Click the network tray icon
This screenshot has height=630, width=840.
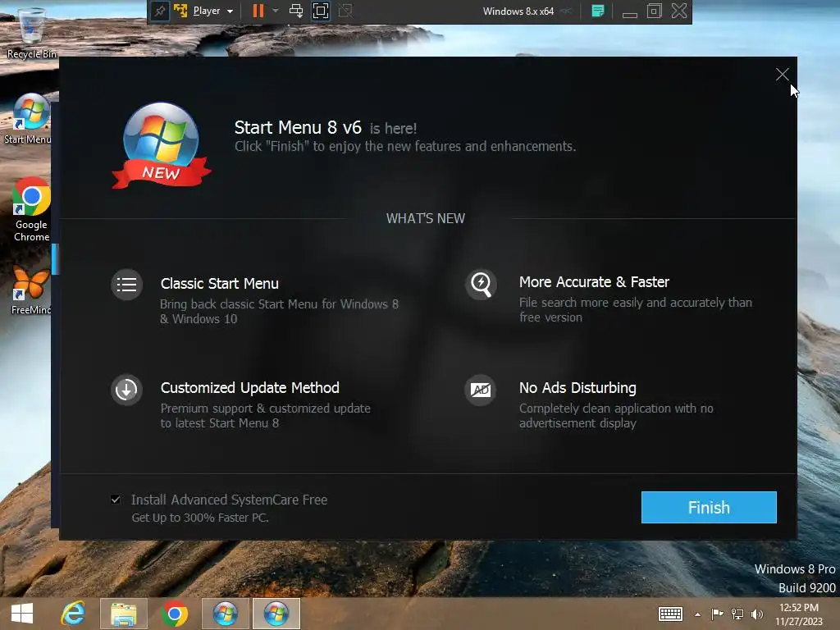click(x=737, y=614)
